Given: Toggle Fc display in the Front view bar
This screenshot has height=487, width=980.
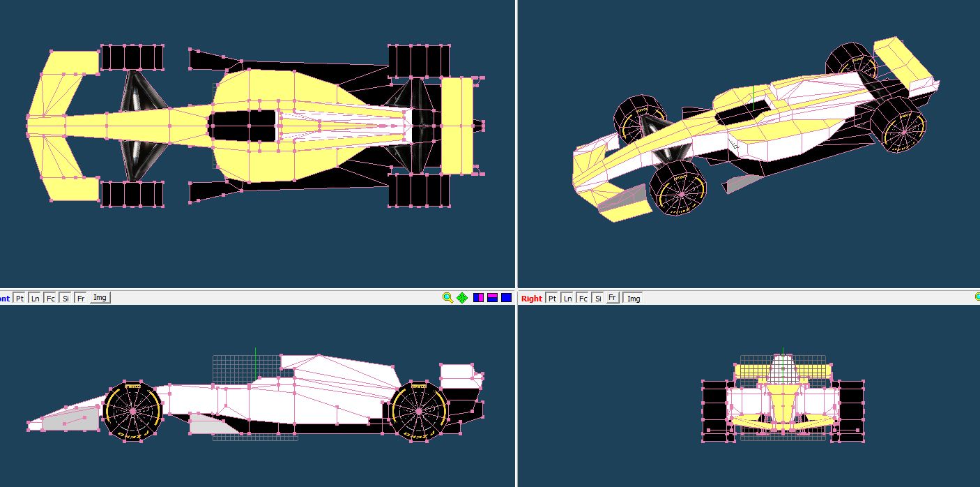Looking at the screenshot, I should [50, 298].
